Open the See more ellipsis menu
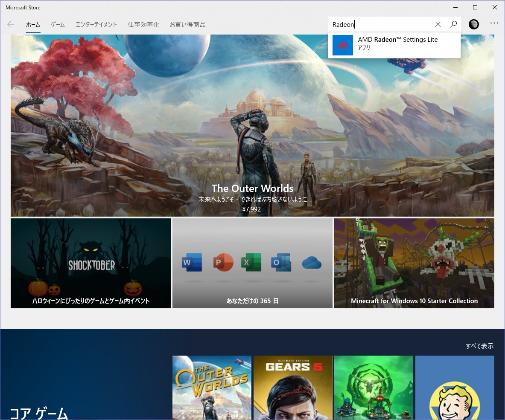 pyautogui.click(x=494, y=24)
